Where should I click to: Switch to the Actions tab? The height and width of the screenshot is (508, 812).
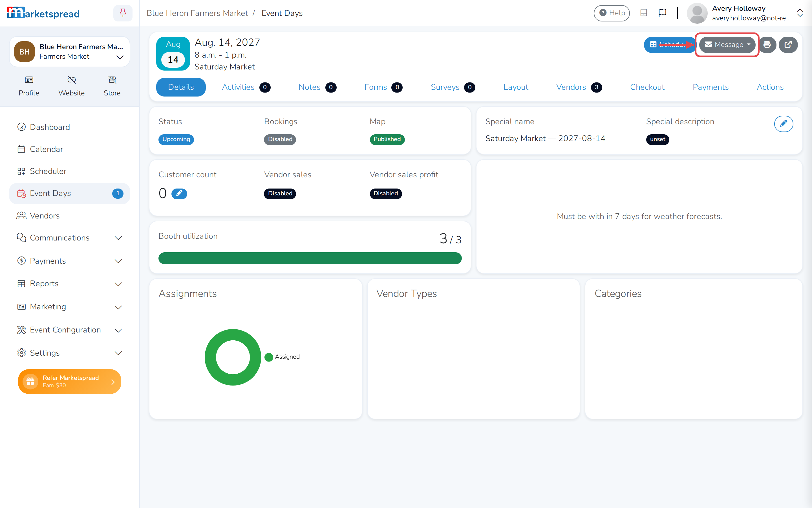pos(770,87)
